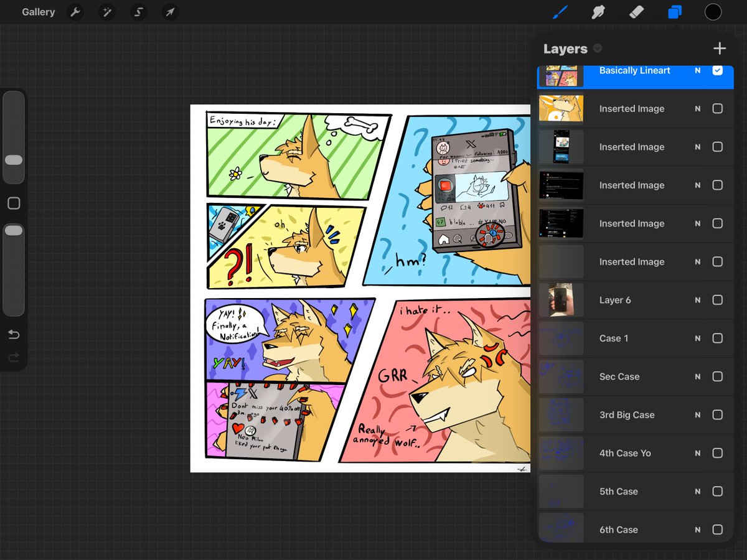Select the Case 1 layer name
Screen dimensions: 747x560
(614, 338)
